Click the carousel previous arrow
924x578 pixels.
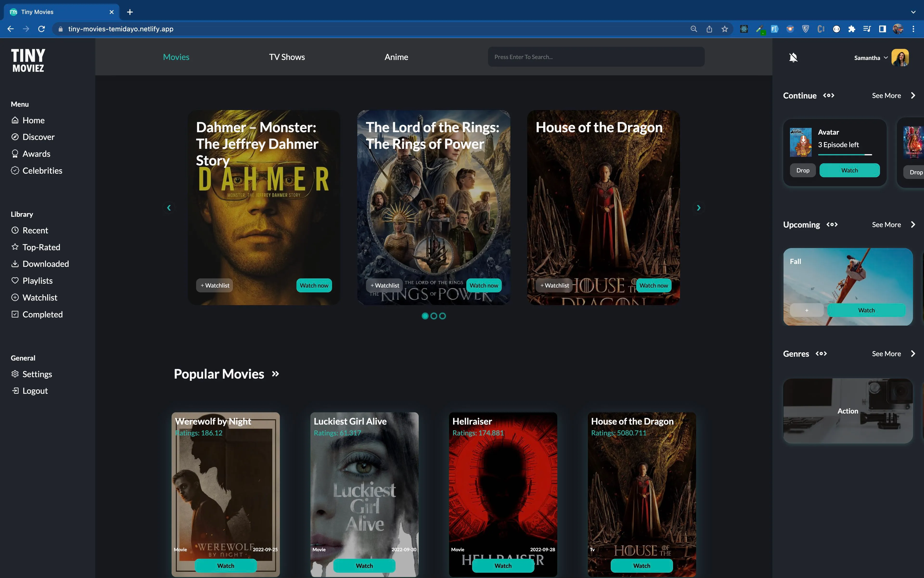click(x=169, y=208)
